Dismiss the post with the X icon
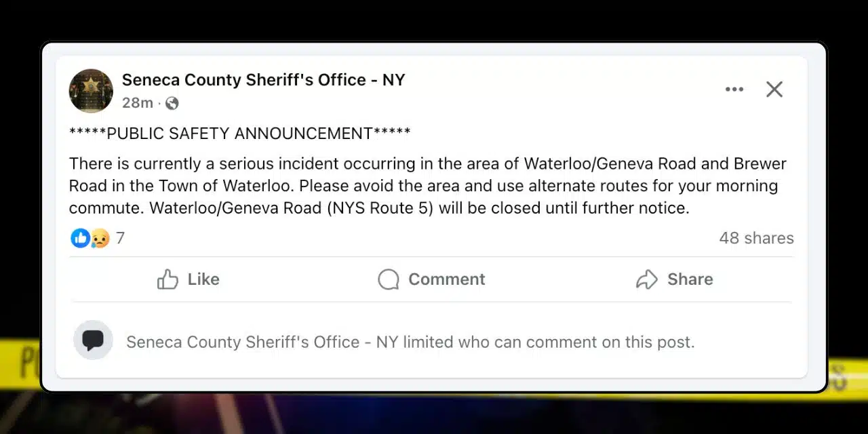The height and width of the screenshot is (434, 868). (x=774, y=90)
